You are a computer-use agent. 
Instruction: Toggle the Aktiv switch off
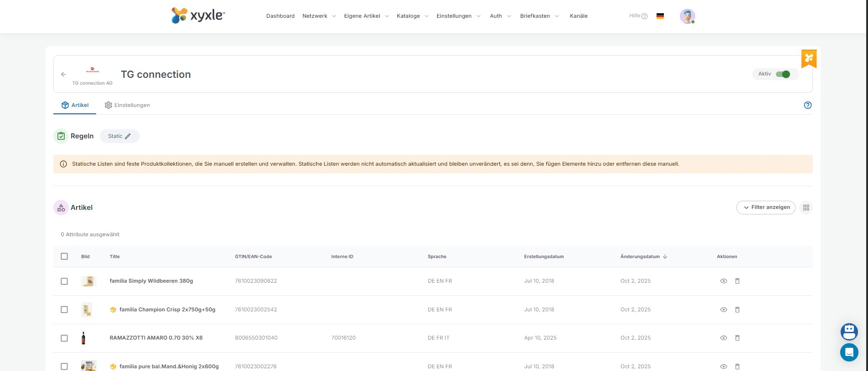783,74
